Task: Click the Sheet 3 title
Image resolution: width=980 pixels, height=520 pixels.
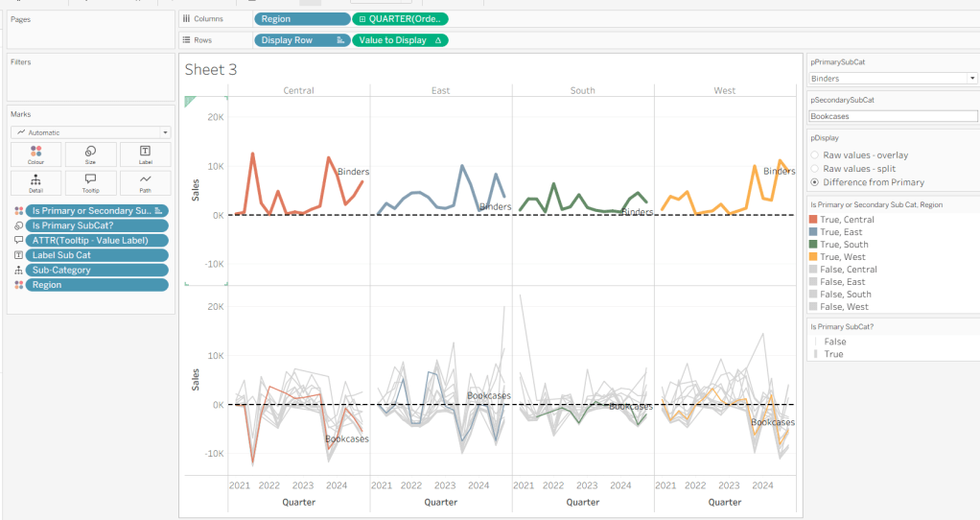Action: pyautogui.click(x=211, y=69)
